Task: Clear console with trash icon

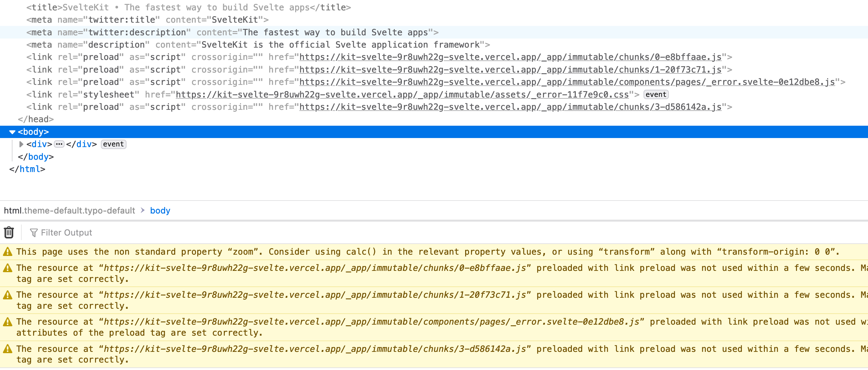Action: point(9,232)
